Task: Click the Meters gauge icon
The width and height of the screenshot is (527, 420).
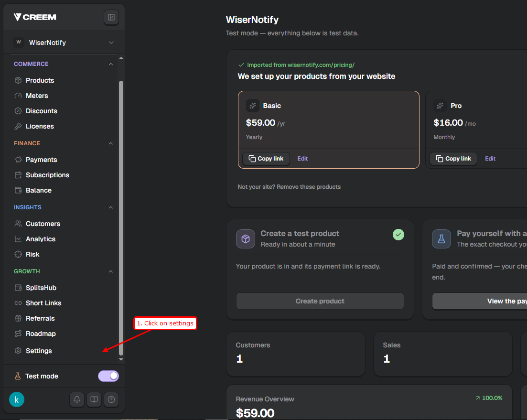Action: tap(18, 96)
